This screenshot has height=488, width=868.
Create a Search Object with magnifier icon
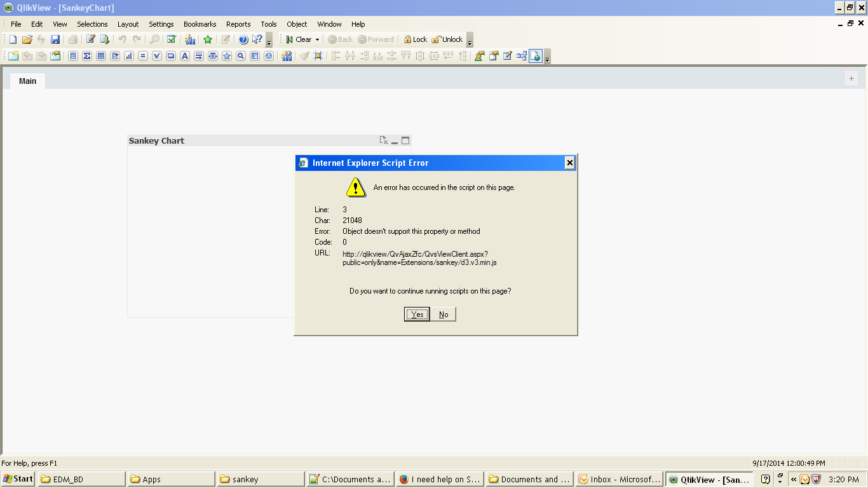click(x=241, y=56)
